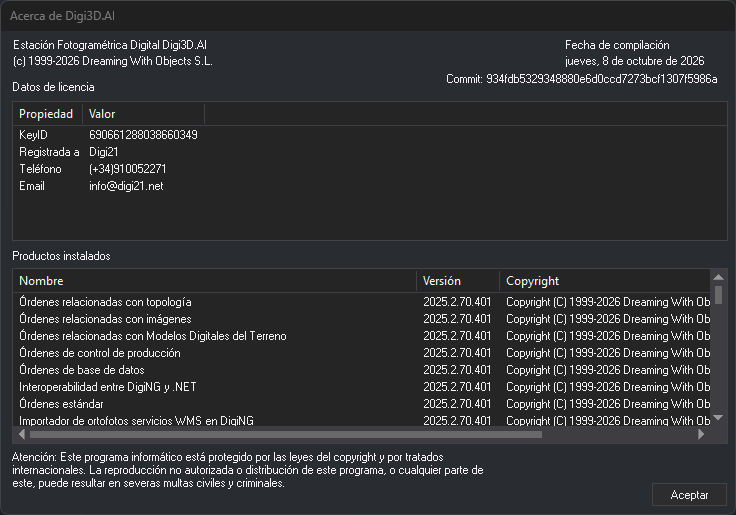Click the horizontal scrollbar thumb

[x=286, y=435]
